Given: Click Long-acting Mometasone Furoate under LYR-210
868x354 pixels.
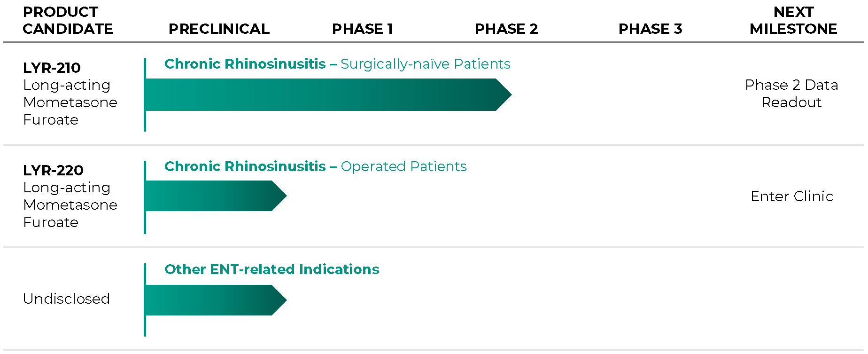Looking at the screenshot, I should [x=70, y=102].
